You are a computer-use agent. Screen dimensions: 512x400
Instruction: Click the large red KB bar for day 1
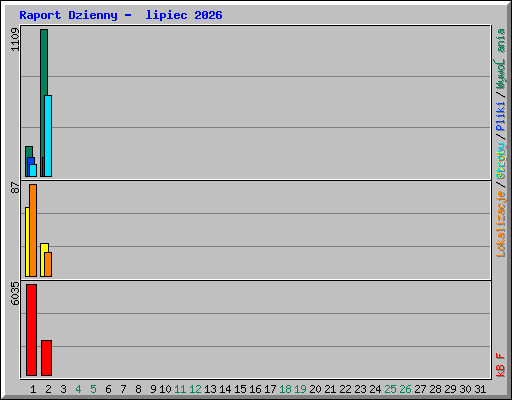(31, 330)
